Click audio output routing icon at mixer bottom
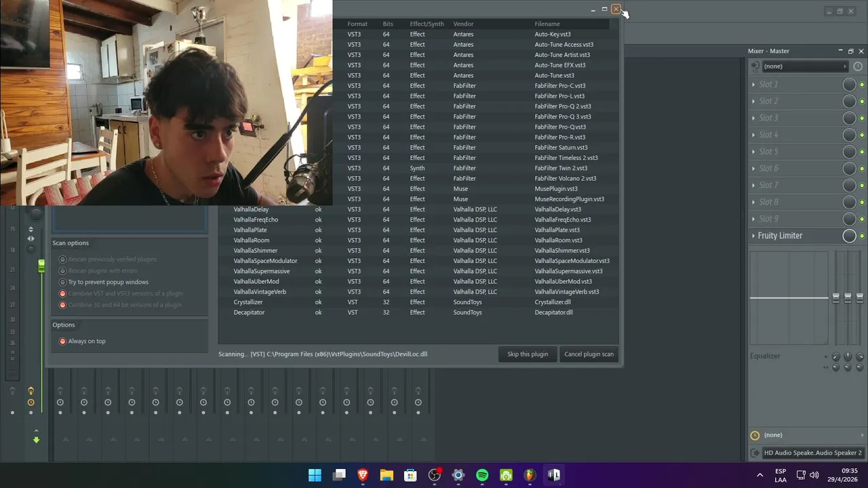The height and width of the screenshot is (488, 868). point(755,453)
